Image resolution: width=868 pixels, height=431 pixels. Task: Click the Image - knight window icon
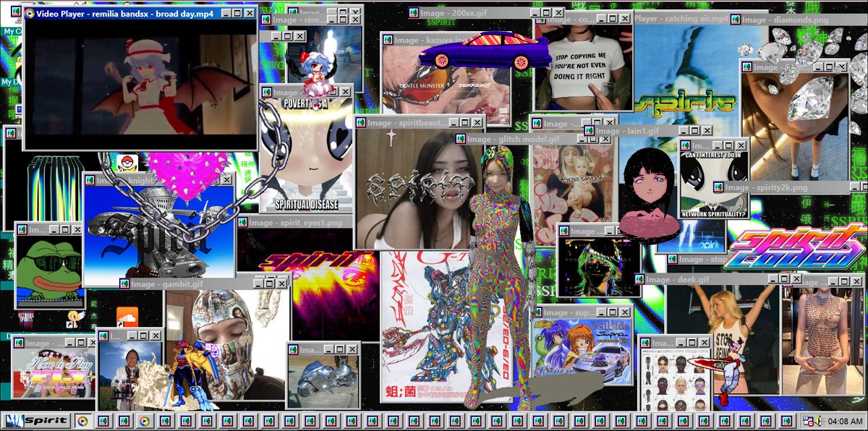(x=90, y=179)
